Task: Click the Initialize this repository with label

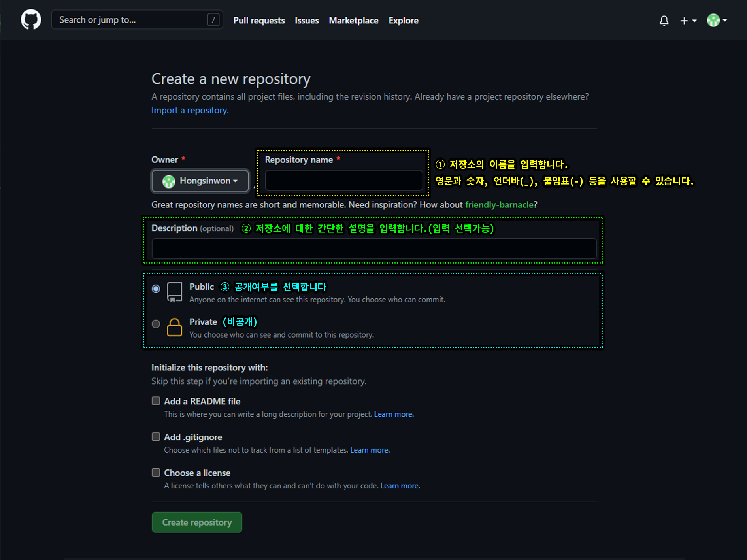Action: (209, 368)
